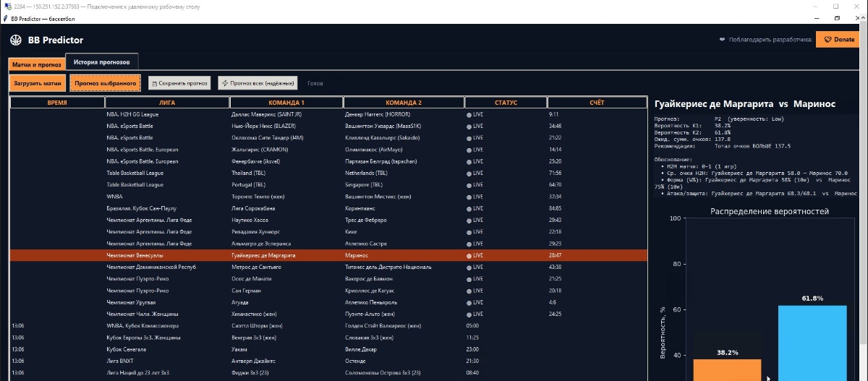Click the score 84:85 cell

pos(597,208)
